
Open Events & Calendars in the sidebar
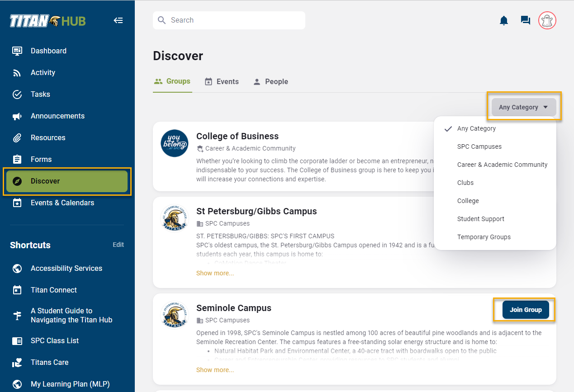coord(67,203)
